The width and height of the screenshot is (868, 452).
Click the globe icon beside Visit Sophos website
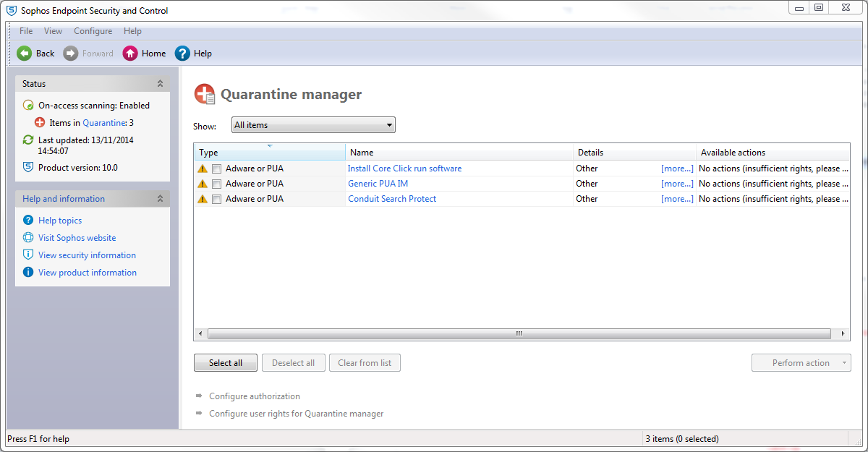tap(28, 238)
